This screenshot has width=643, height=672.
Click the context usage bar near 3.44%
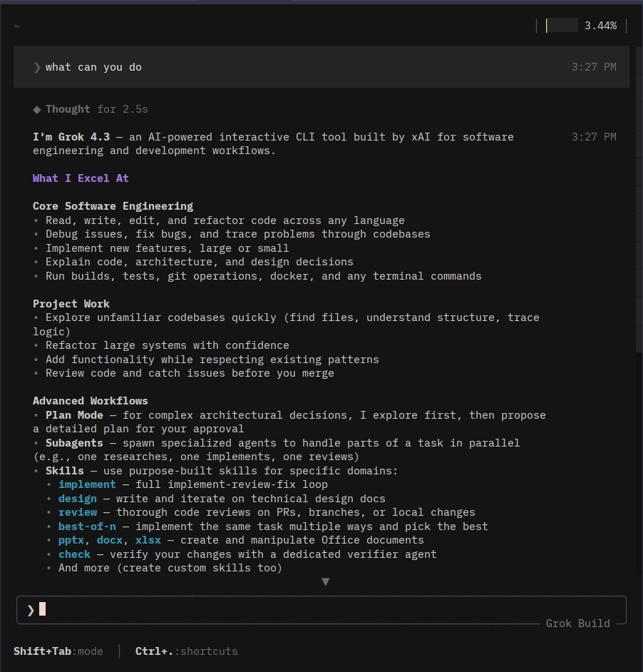pos(562,26)
